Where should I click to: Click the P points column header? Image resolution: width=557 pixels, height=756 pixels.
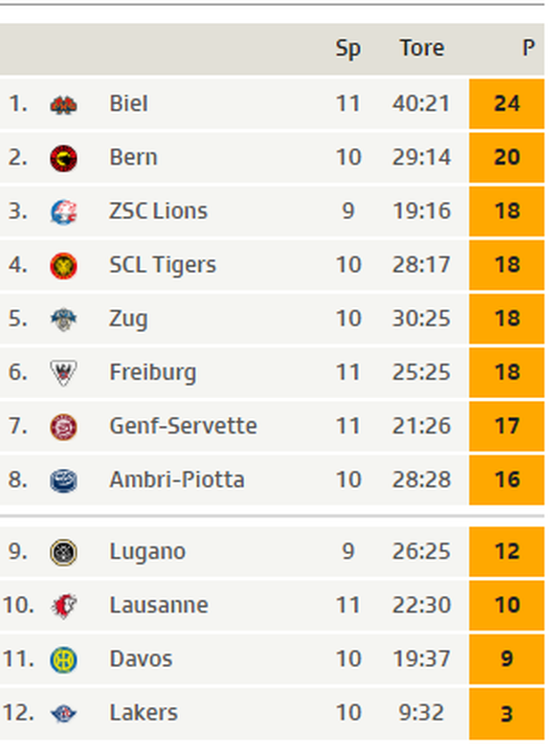(x=528, y=48)
